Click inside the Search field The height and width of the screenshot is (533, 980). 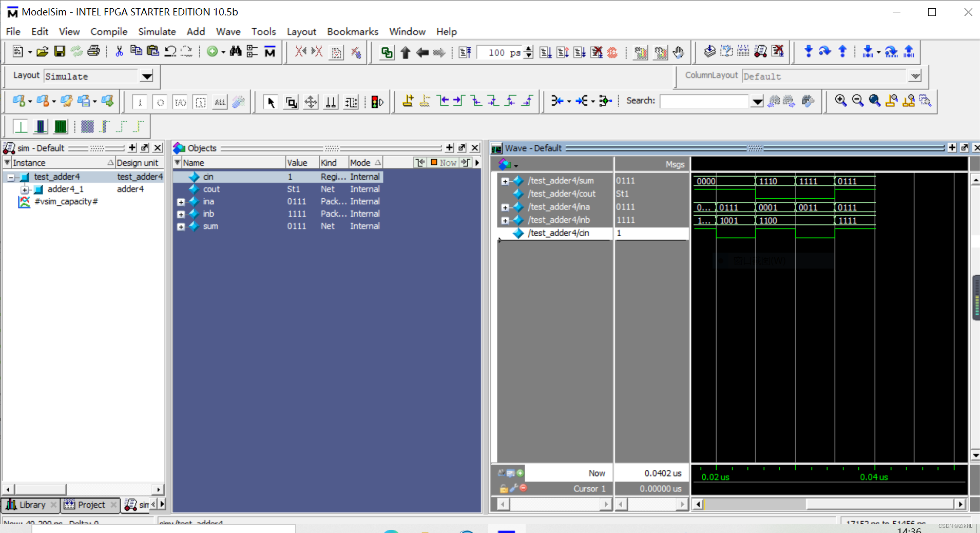703,101
